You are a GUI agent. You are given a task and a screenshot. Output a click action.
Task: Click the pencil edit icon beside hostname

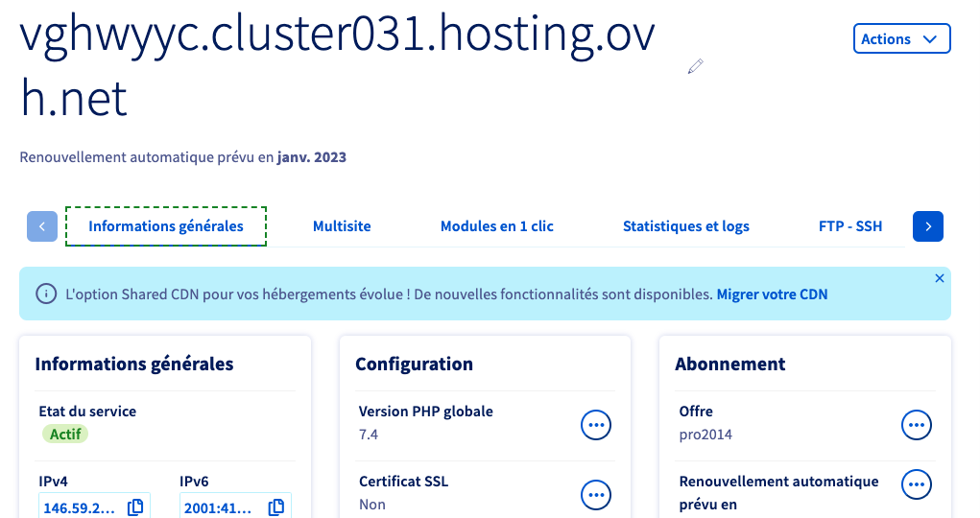click(696, 66)
